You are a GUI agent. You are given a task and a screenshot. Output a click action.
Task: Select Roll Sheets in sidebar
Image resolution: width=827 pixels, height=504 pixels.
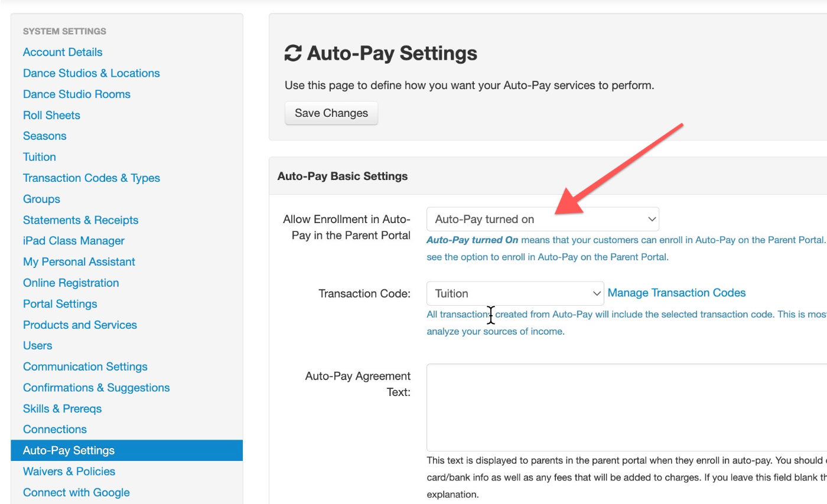tap(51, 115)
